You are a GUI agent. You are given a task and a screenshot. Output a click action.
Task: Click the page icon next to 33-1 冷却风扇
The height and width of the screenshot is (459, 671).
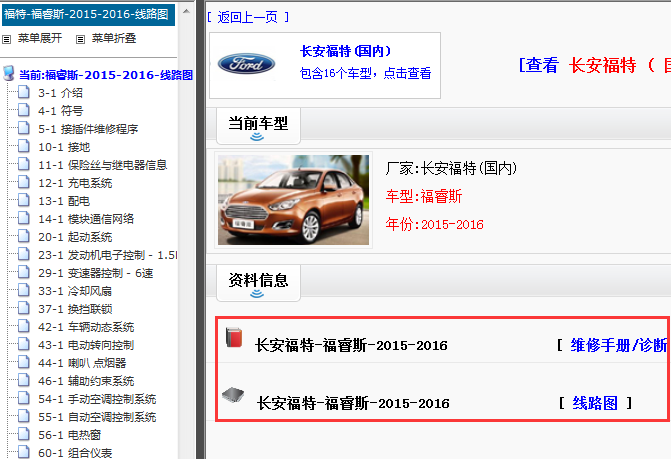click(24, 290)
